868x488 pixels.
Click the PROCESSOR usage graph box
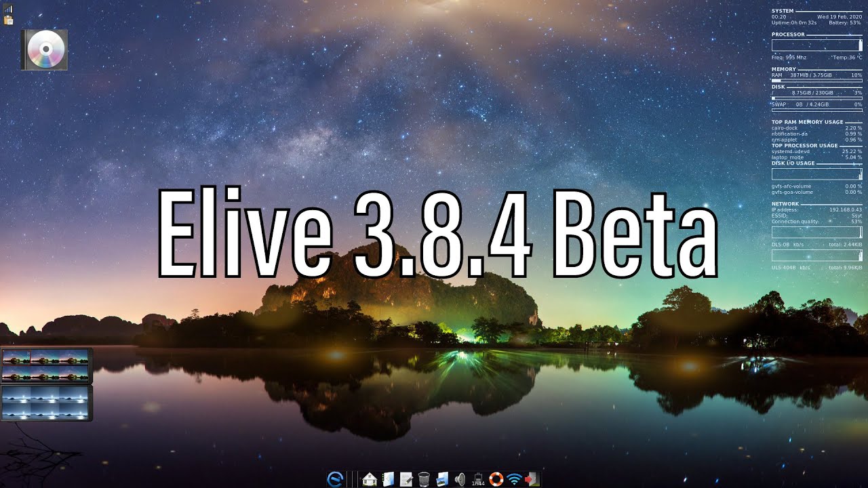pyautogui.click(x=817, y=45)
